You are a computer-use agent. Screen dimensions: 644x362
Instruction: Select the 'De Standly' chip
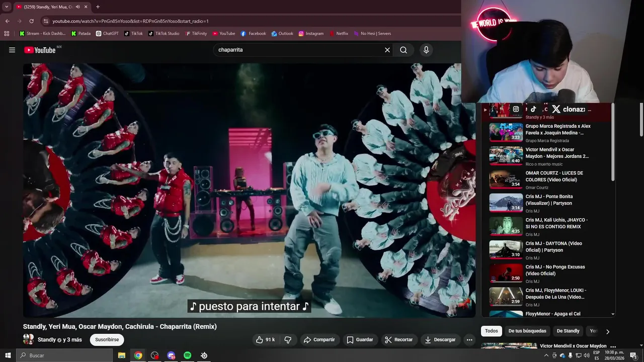(x=568, y=331)
